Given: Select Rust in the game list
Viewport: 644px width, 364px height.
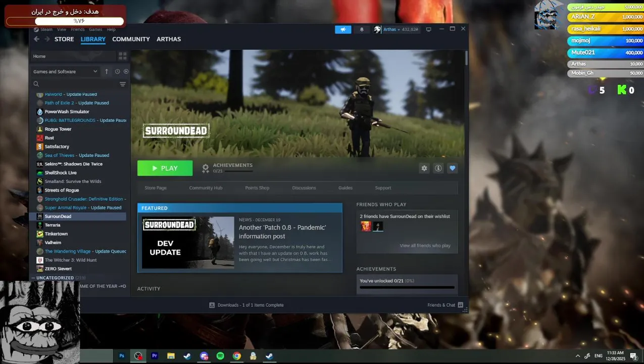Looking at the screenshot, I should point(49,138).
